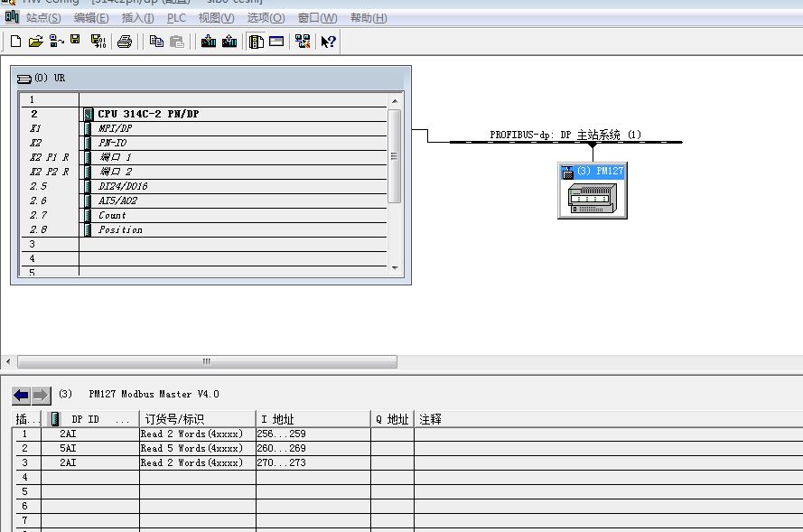Screen dimensions: 803x532
Task: Select the AI5/AO2 submodule row
Action: (x=204, y=201)
